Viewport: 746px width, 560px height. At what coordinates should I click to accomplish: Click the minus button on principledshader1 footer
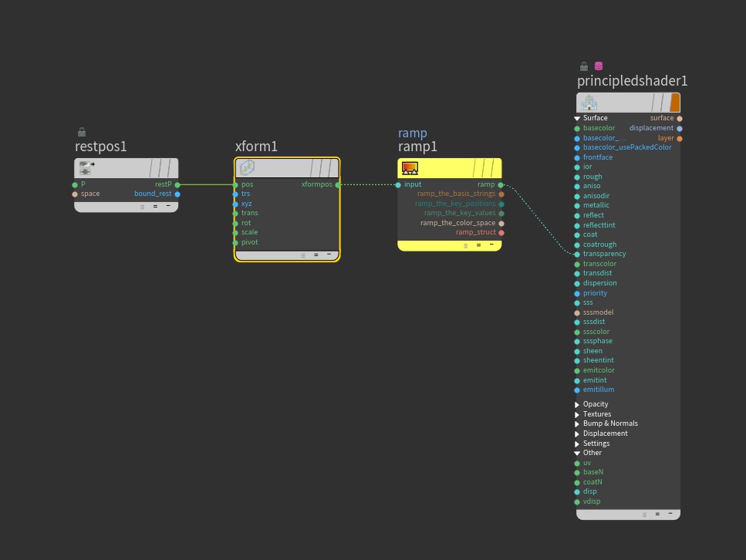point(670,514)
